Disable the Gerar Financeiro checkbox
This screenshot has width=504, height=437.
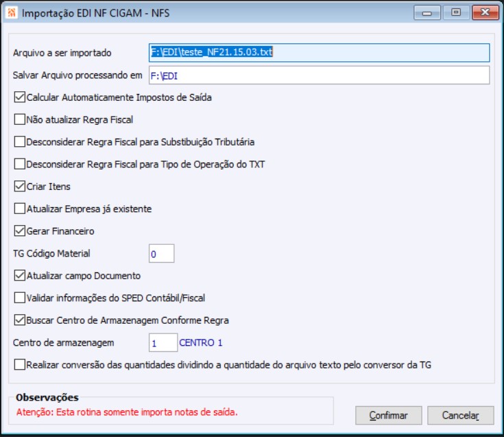click(x=20, y=231)
